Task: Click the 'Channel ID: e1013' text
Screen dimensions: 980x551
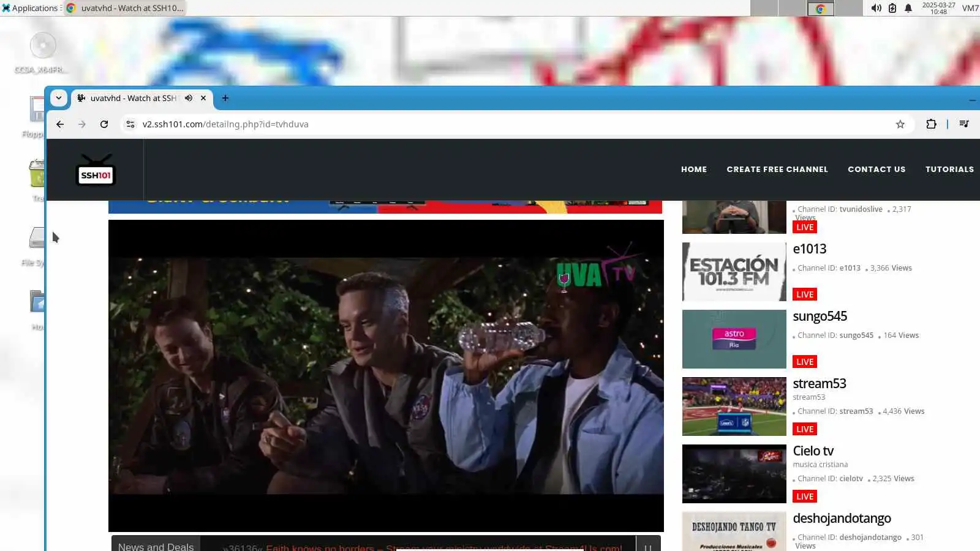Action: coord(829,268)
